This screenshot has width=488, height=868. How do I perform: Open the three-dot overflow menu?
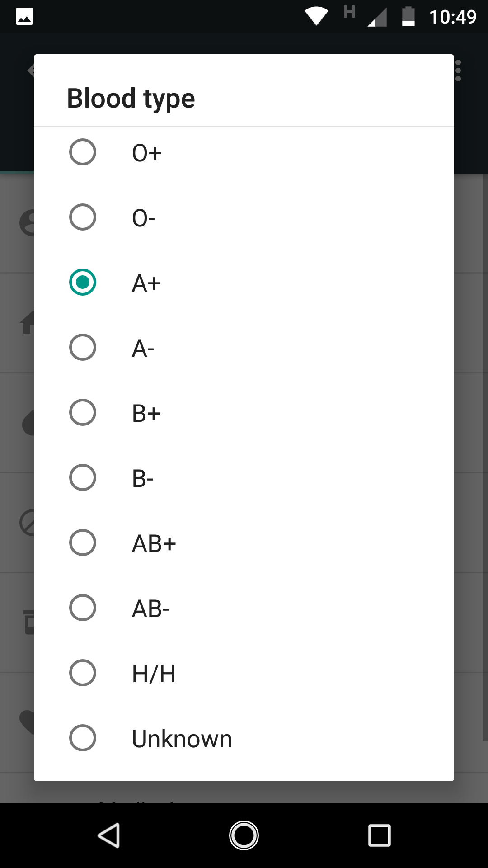click(458, 71)
